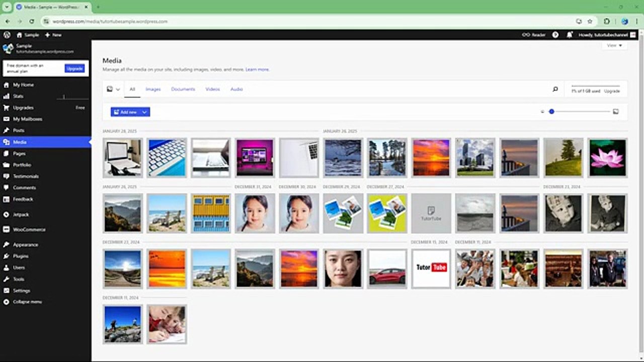Open Reader from the top bar
This screenshot has height=362, width=644.
point(534,35)
